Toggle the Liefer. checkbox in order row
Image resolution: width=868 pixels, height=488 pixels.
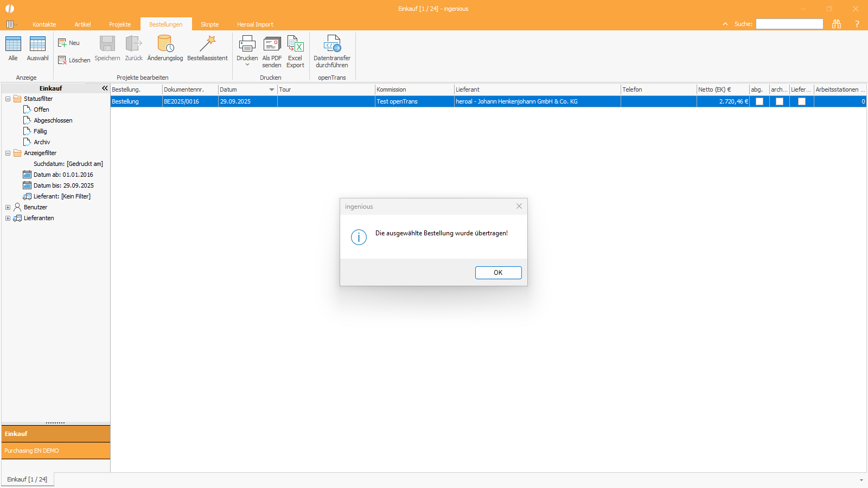802,101
